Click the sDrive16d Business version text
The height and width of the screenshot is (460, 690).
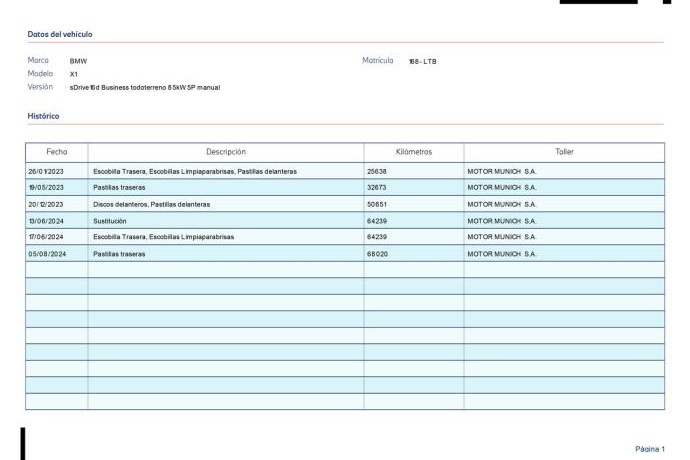click(144, 87)
